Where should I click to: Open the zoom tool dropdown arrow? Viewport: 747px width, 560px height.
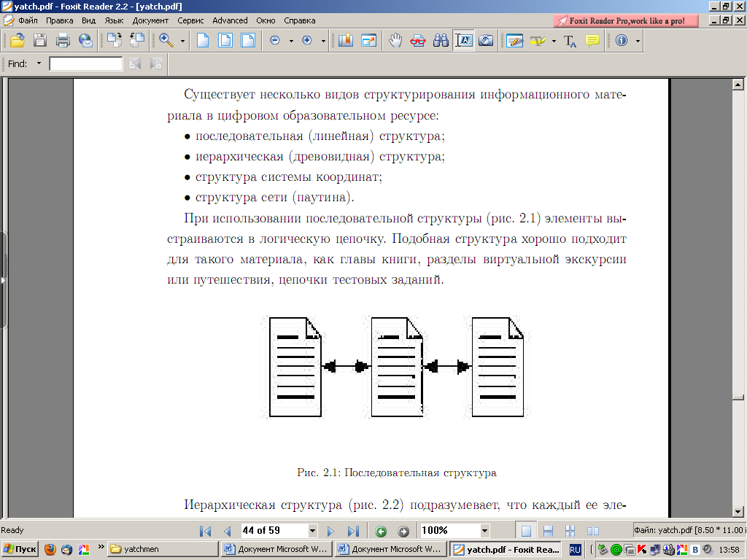click(182, 41)
